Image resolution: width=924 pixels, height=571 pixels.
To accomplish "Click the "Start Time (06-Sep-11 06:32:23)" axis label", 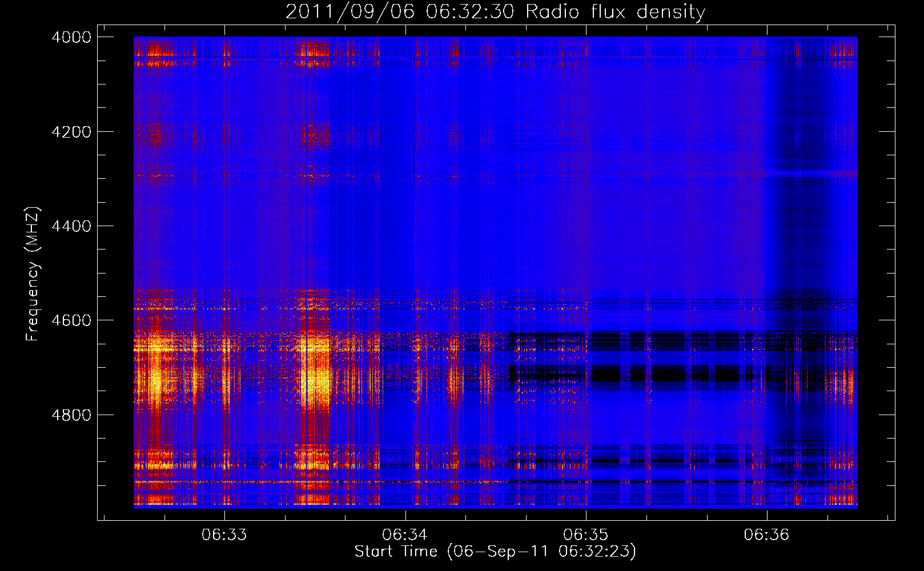I will click(495, 552).
